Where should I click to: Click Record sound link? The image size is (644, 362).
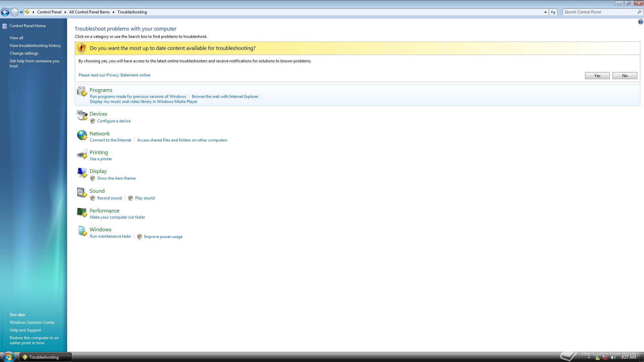(x=109, y=198)
